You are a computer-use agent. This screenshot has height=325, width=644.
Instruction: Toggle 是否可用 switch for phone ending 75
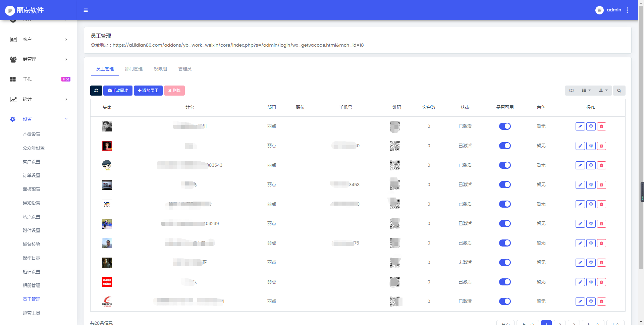(505, 243)
